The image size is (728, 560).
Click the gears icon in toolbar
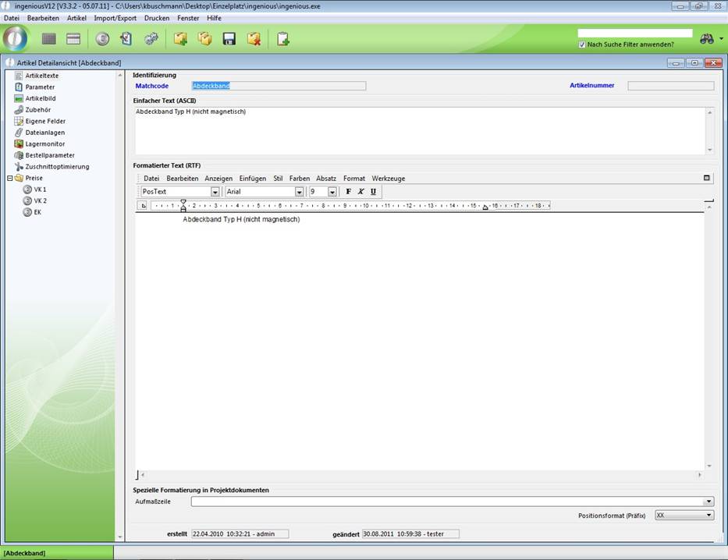coord(151,39)
